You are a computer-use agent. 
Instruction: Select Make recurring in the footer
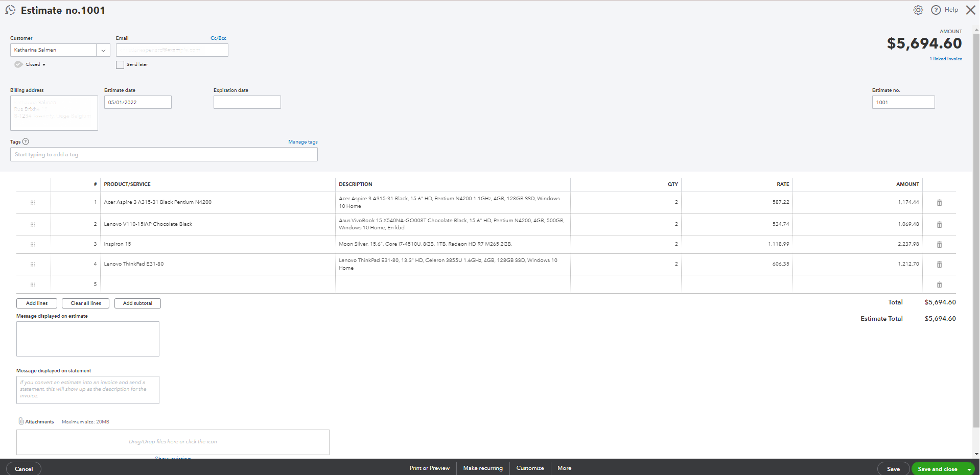pyautogui.click(x=483, y=468)
